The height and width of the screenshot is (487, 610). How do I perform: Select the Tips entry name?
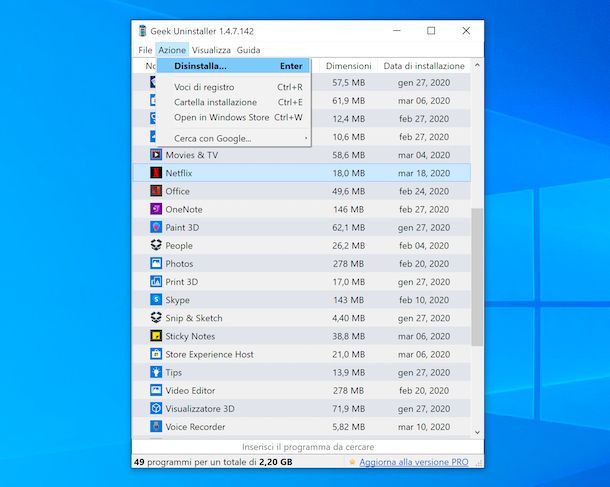(174, 372)
